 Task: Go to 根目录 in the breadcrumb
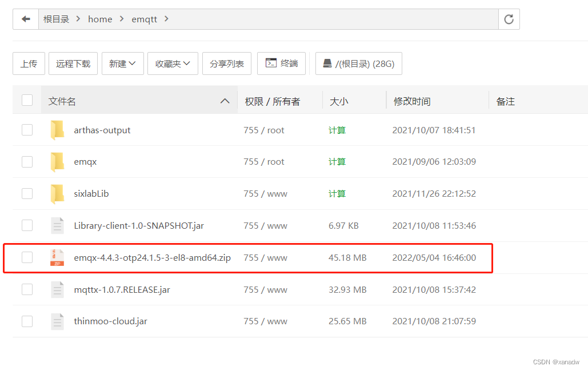(x=56, y=19)
